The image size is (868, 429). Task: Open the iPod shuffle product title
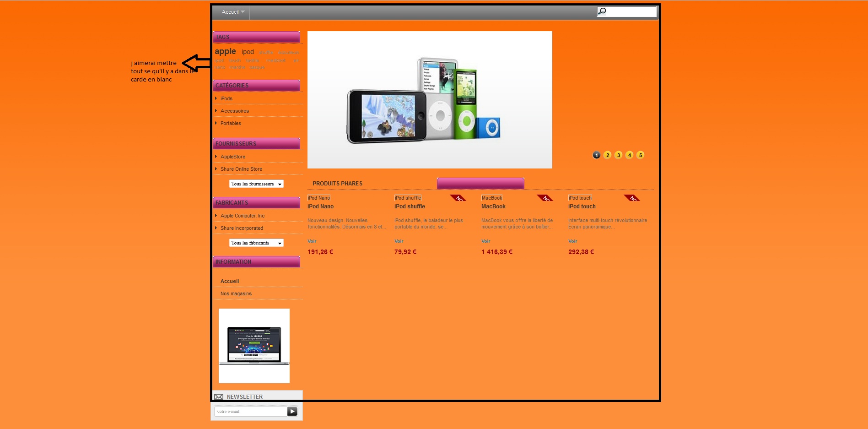click(410, 206)
